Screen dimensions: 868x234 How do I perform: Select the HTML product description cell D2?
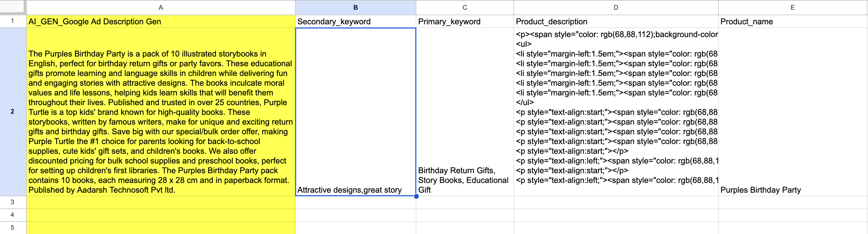click(615, 112)
